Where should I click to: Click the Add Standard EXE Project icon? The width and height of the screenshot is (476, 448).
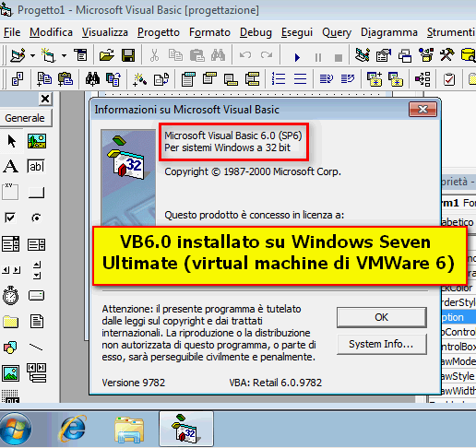pyautogui.click(x=18, y=55)
